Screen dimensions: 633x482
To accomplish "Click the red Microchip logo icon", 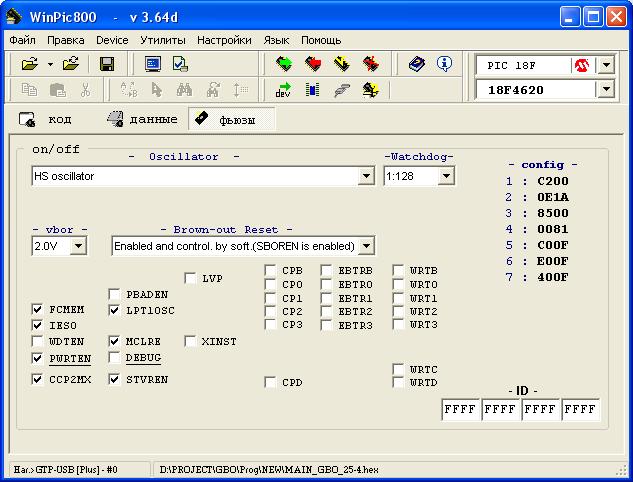I will click(x=582, y=65).
